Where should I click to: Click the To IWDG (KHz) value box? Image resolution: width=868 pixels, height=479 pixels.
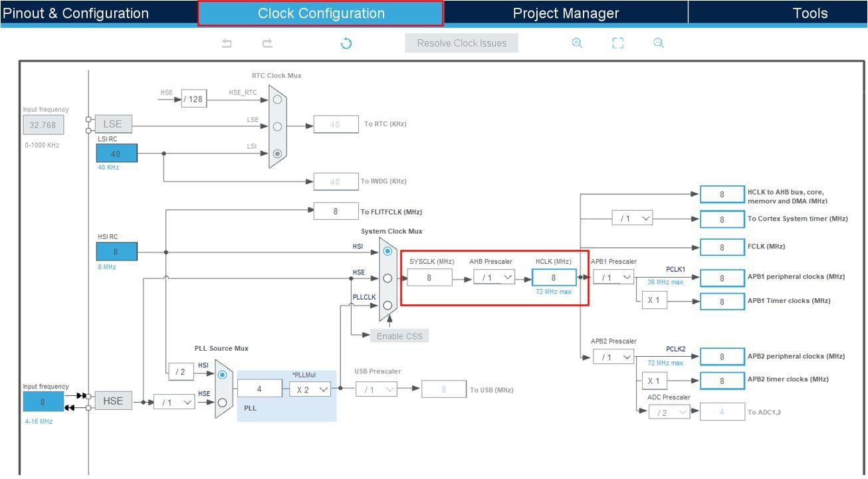click(336, 181)
